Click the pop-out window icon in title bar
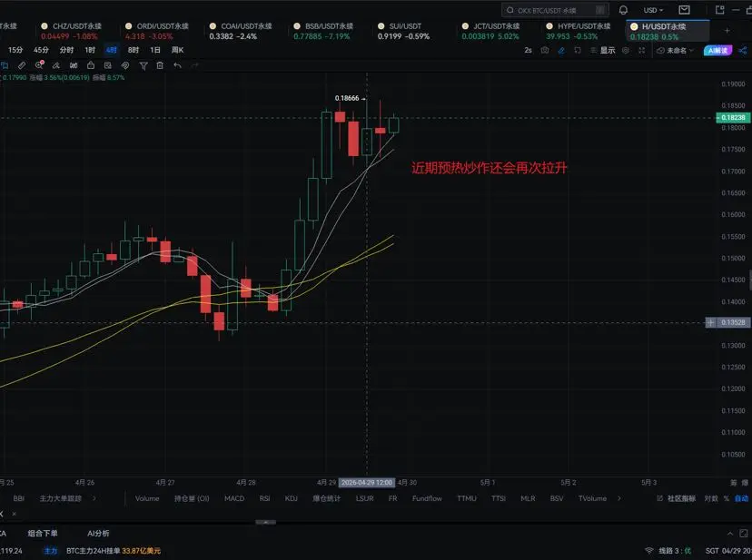The image size is (752, 560). click(x=719, y=10)
